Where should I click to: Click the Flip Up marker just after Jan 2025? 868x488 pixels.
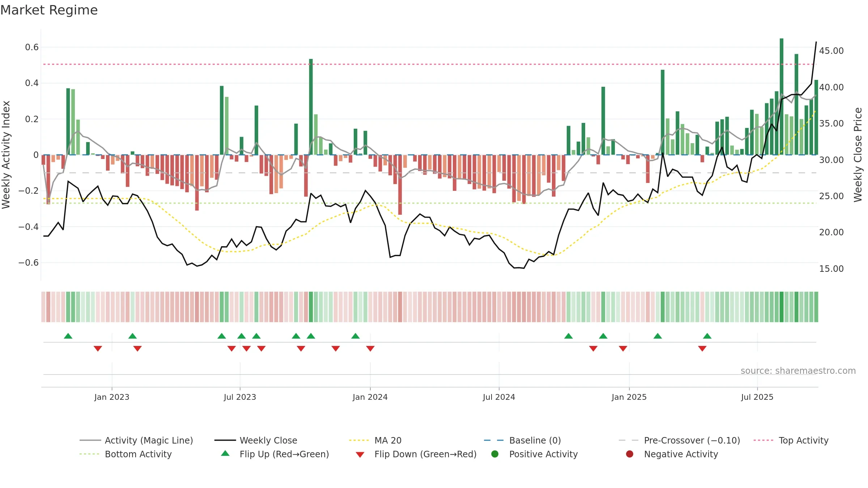click(658, 336)
